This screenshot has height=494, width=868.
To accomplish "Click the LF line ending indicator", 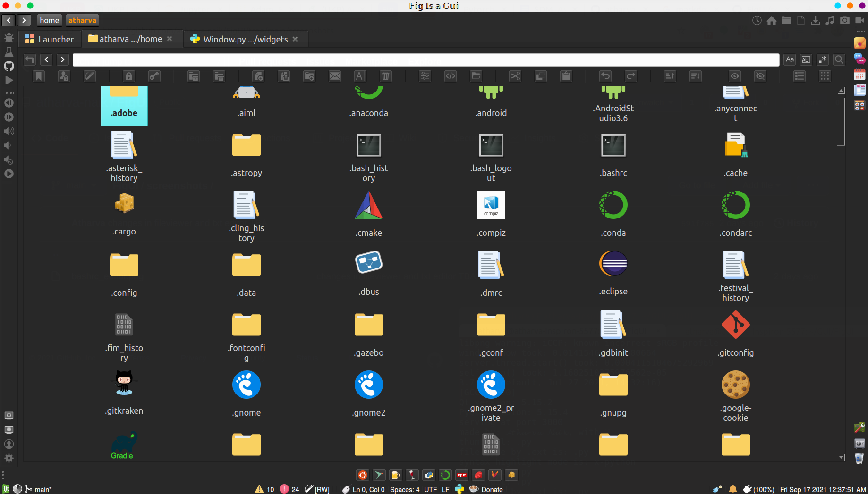I will tap(445, 489).
